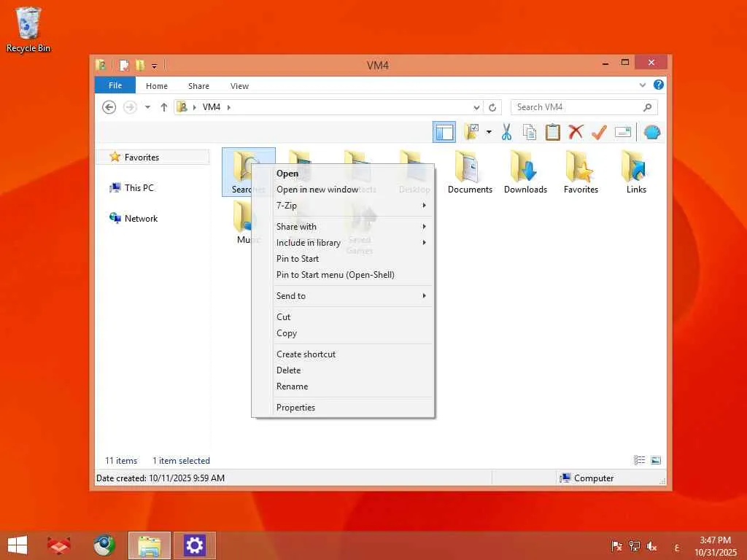Open Recycle Bin on desktop

[28, 29]
